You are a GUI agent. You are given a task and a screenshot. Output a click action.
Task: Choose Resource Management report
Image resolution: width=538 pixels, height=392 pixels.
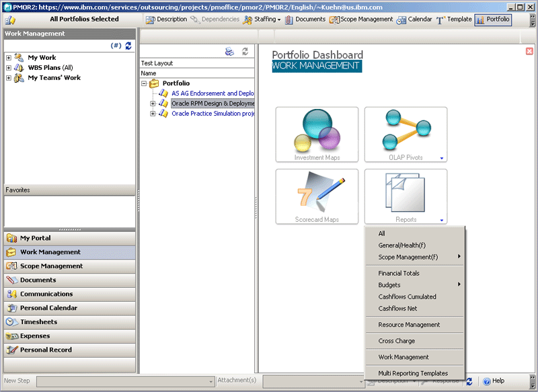414,325
